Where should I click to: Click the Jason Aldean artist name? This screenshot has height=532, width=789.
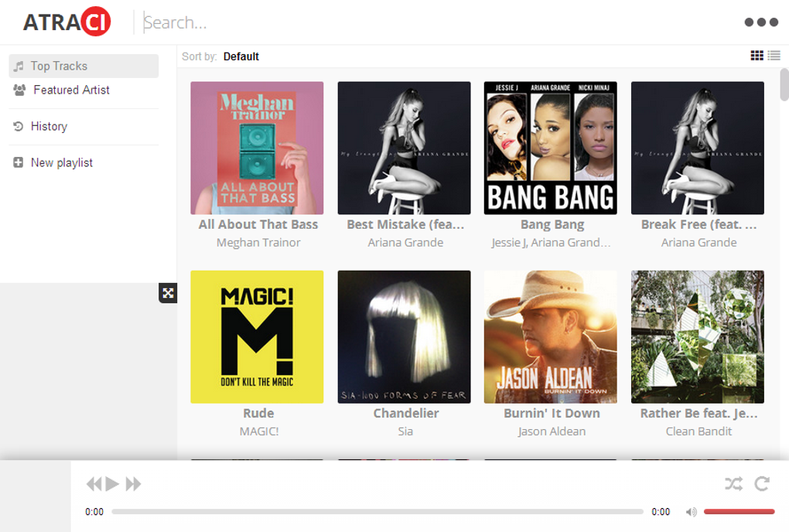(x=552, y=431)
